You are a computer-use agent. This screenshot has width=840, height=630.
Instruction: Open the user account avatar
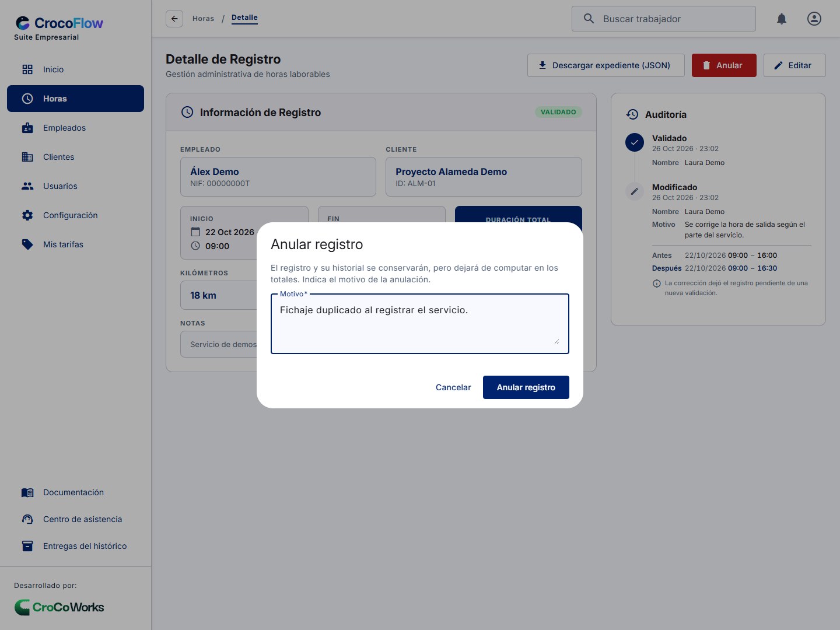click(814, 19)
